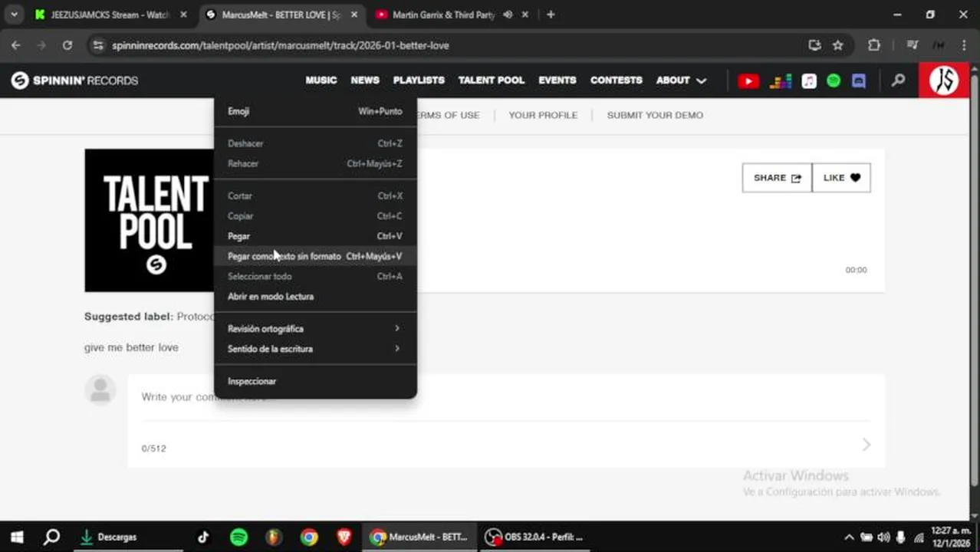Expand the Revisión ortográfica submenu

pyautogui.click(x=315, y=329)
